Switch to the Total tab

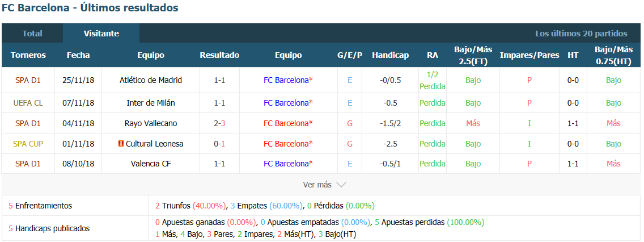click(x=32, y=34)
